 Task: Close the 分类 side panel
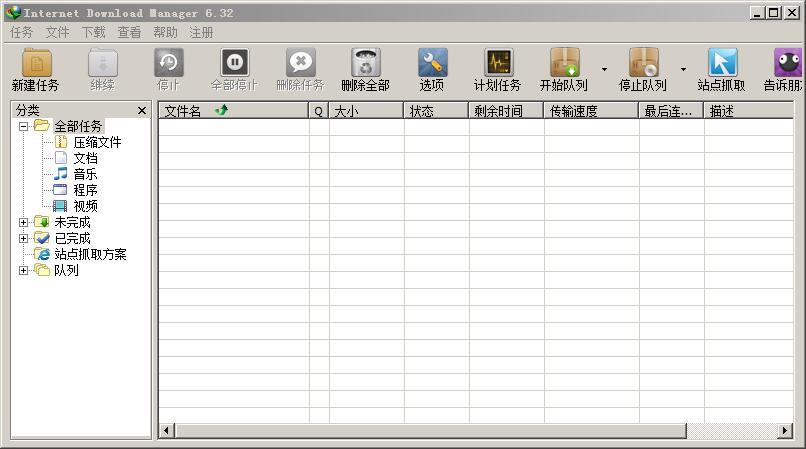(x=142, y=110)
